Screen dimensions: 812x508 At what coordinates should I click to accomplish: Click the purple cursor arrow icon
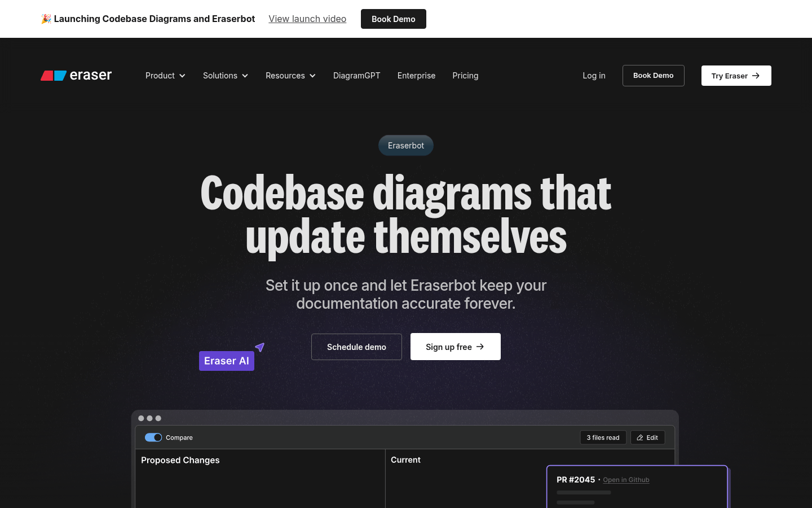pyautogui.click(x=259, y=347)
